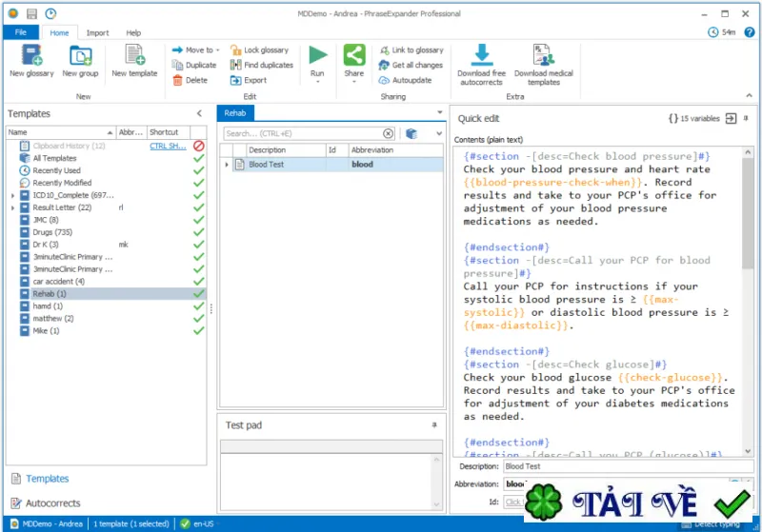
Task: Click the save disk icon in title bar
Action: pos(32,13)
